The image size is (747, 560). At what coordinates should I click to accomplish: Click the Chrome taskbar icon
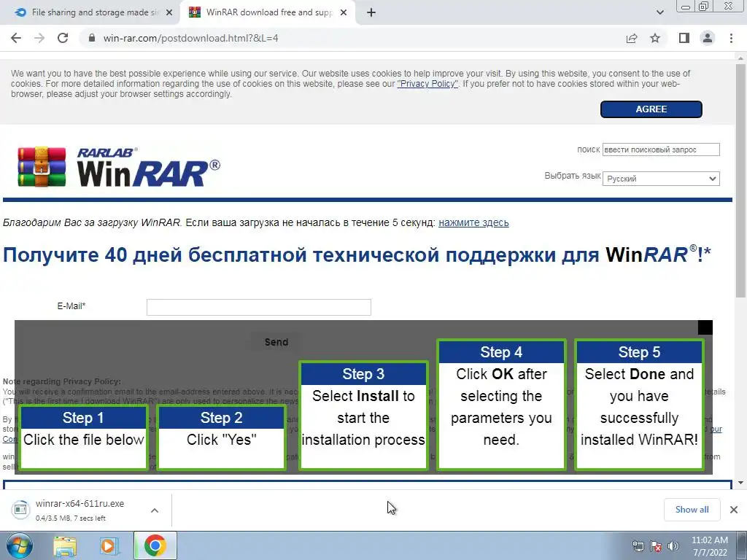pyautogui.click(x=155, y=545)
